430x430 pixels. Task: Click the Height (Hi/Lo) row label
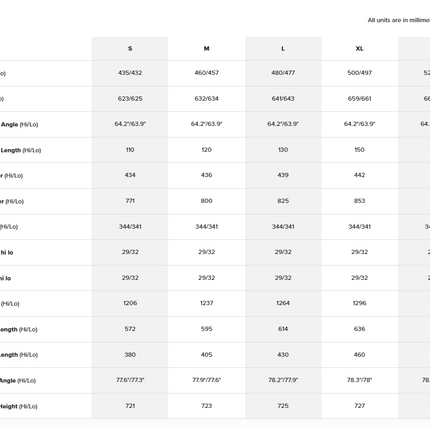[x=19, y=406]
